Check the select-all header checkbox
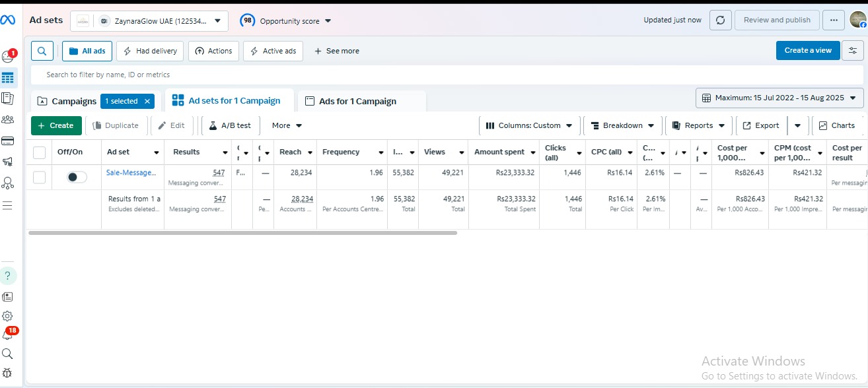The image size is (868, 388). coord(40,152)
